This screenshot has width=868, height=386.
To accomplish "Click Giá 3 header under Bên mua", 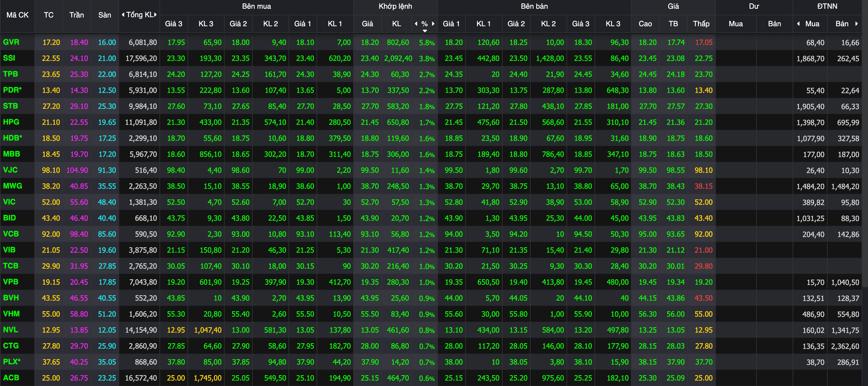I will [x=174, y=24].
